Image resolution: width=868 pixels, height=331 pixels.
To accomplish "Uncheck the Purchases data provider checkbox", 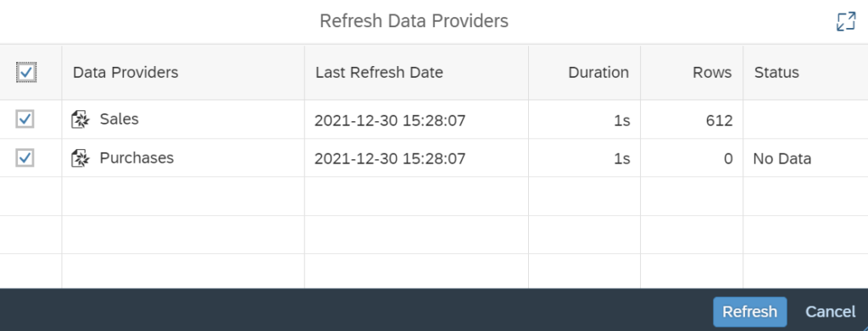I will 25,158.
